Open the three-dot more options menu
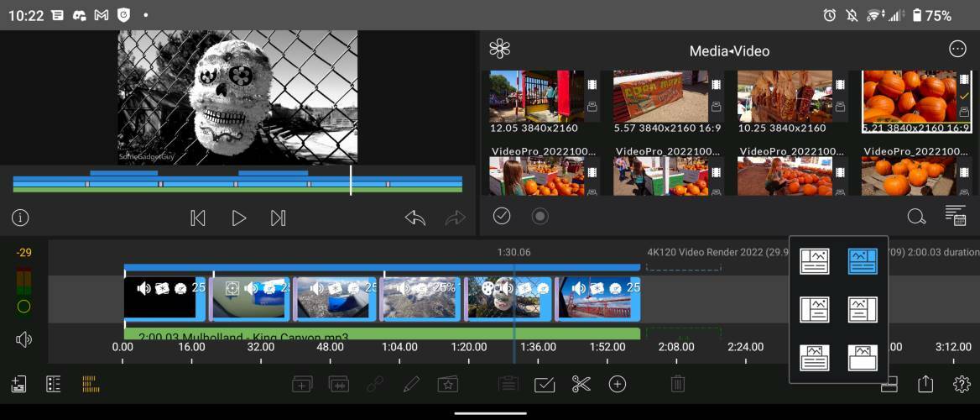 pos(957,49)
